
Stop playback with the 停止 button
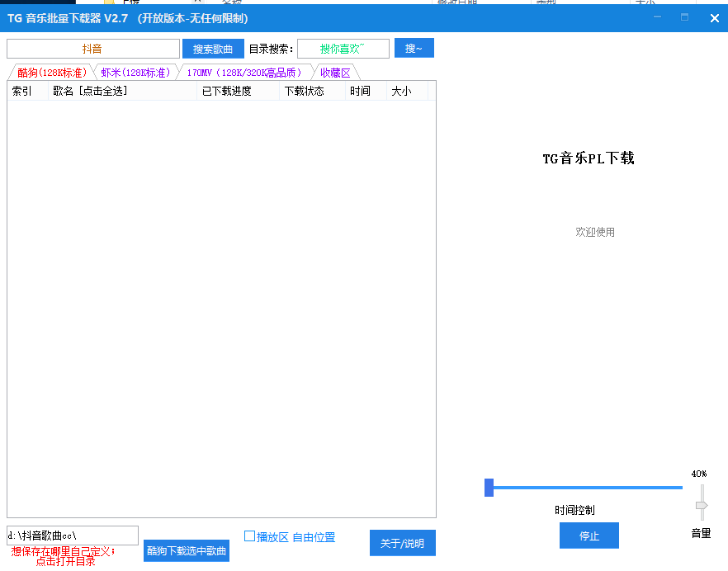click(589, 536)
